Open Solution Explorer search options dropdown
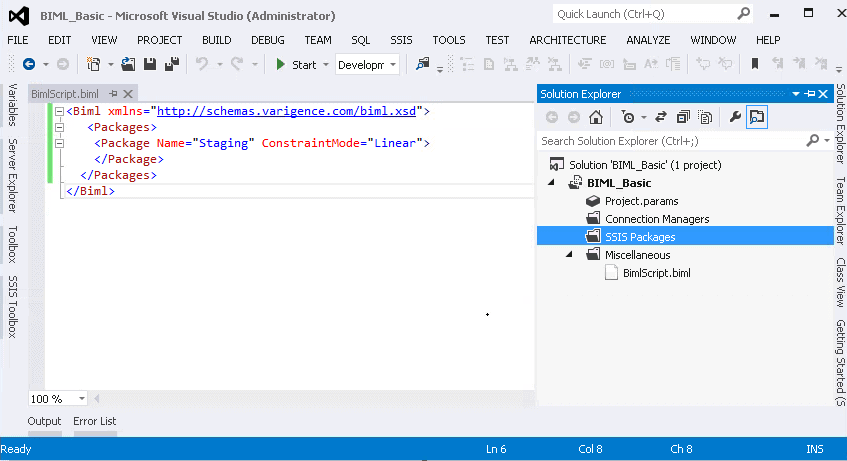The image size is (847, 461). click(827, 141)
